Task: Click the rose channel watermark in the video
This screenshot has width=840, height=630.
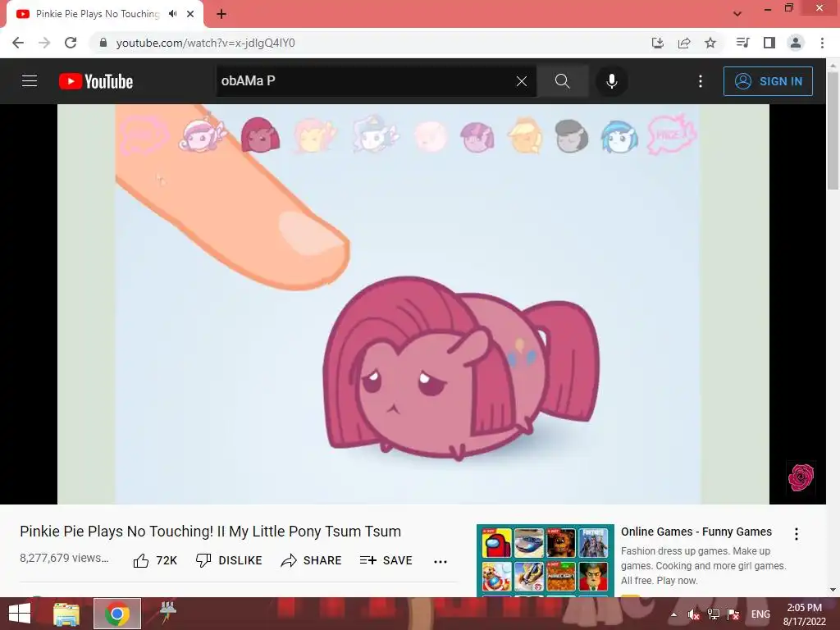Action: coord(801,477)
